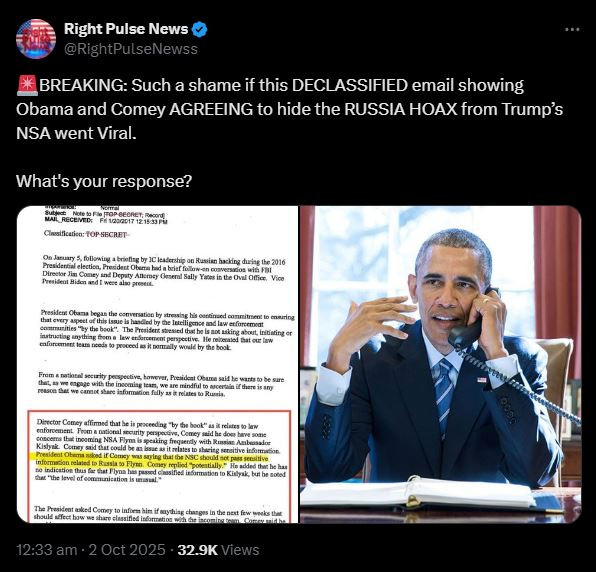Click the red-boxed Director Comey paragraph
This screenshot has width=596, height=572.
[x=159, y=450]
